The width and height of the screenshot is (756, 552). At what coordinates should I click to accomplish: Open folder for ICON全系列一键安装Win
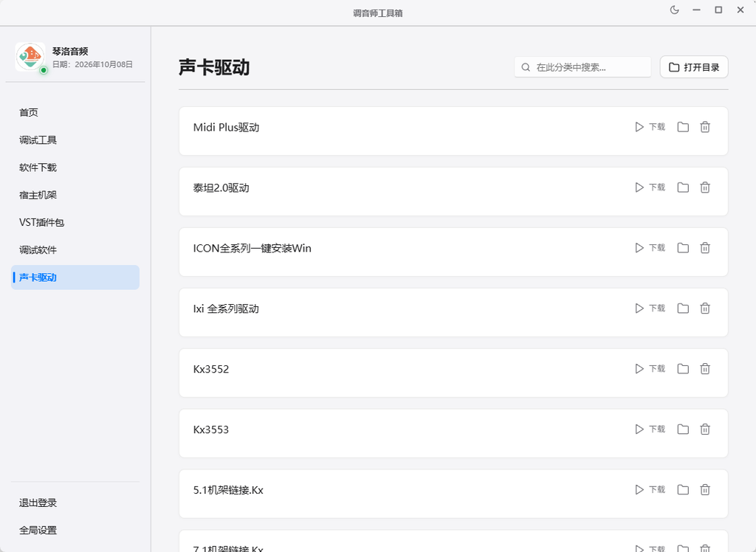click(683, 248)
